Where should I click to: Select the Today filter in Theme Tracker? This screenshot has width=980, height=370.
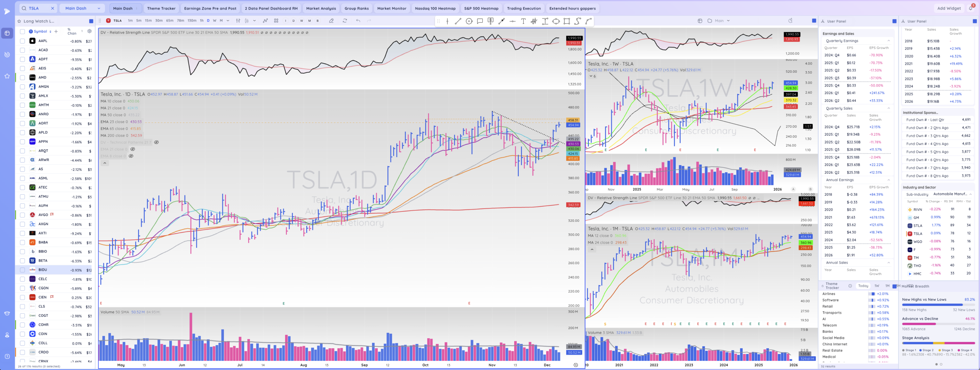click(863, 286)
